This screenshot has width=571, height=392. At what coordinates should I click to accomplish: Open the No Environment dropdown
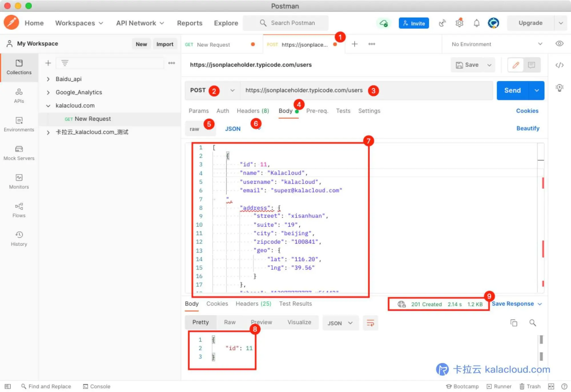pos(497,44)
